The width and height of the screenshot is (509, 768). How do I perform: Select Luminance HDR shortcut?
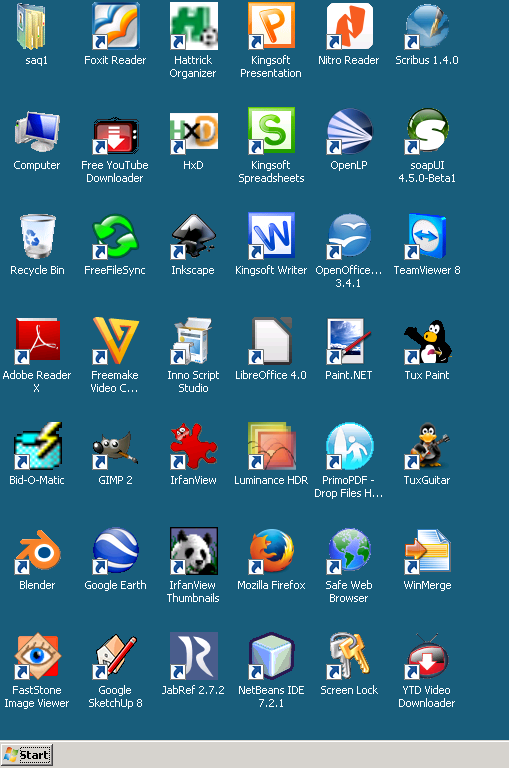(271, 445)
